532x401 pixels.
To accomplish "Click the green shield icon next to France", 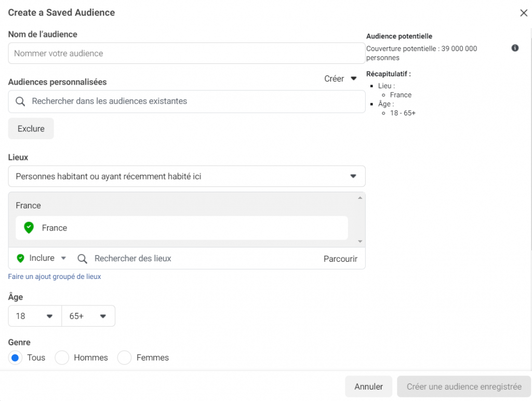I will (x=29, y=228).
